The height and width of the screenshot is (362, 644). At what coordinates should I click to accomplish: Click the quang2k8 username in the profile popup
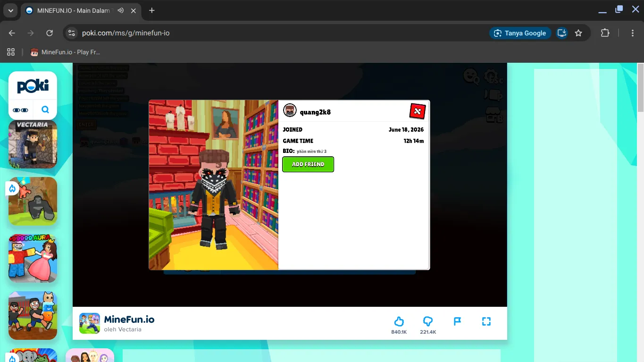[315, 112]
